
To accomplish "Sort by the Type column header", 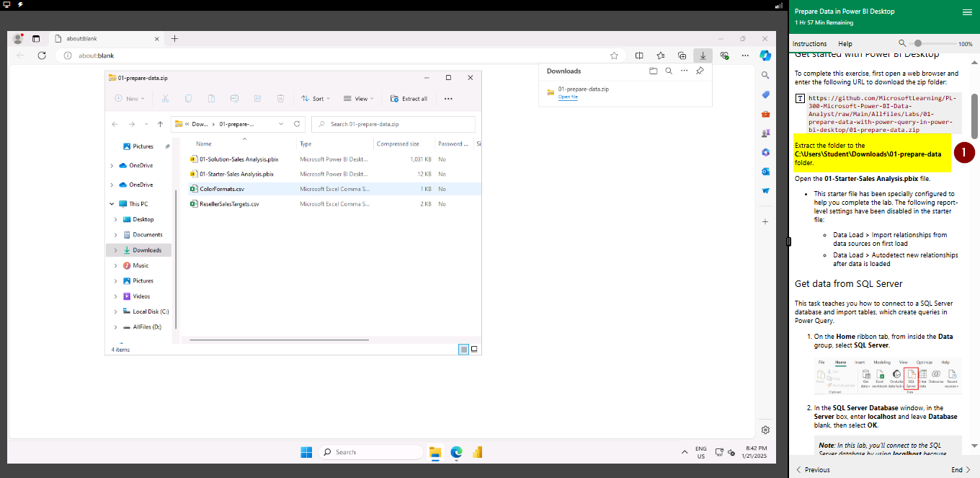I will pos(306,144).
